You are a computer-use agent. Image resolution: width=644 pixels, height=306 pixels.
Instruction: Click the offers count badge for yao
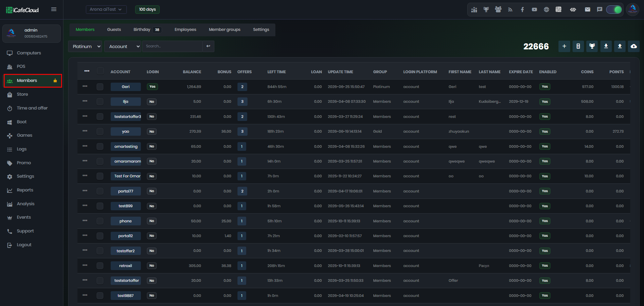pos(242,131)
